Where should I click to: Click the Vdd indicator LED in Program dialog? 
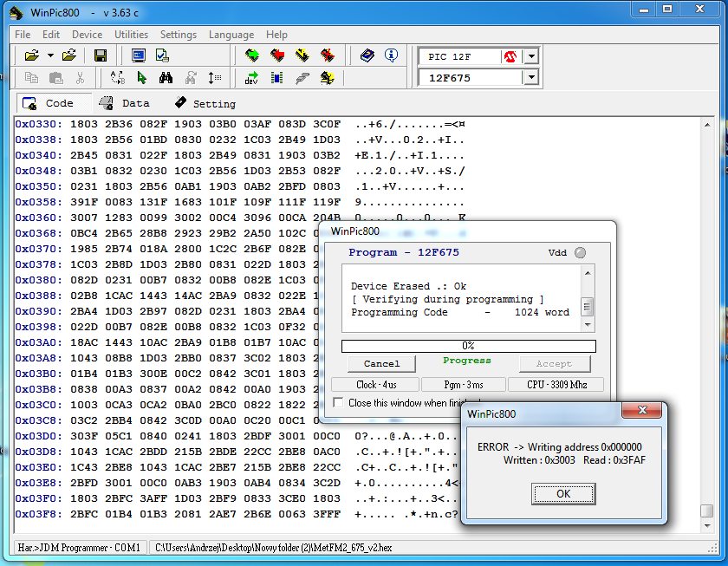[581, 252]
